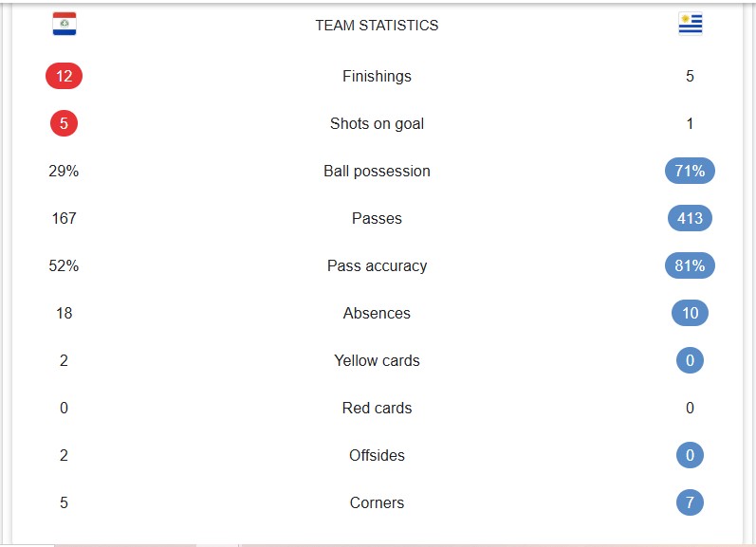Image resolution: width=756 pixels, height=547 pixels.
Task: Click the Paraguay flag icon
Action: coord(65,24)
